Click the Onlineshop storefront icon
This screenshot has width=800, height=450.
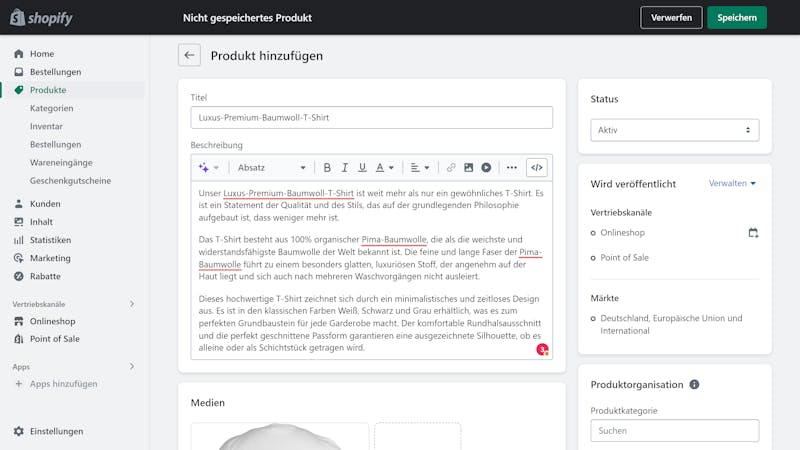pos(19,321)
